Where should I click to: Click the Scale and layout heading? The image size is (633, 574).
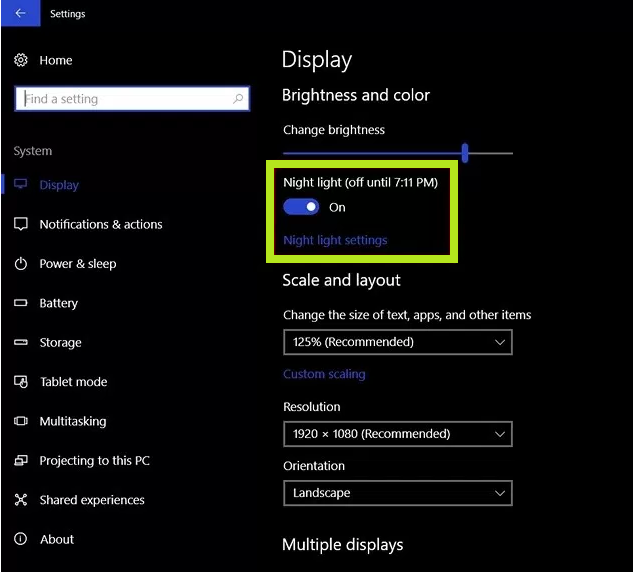pos(342,280)
